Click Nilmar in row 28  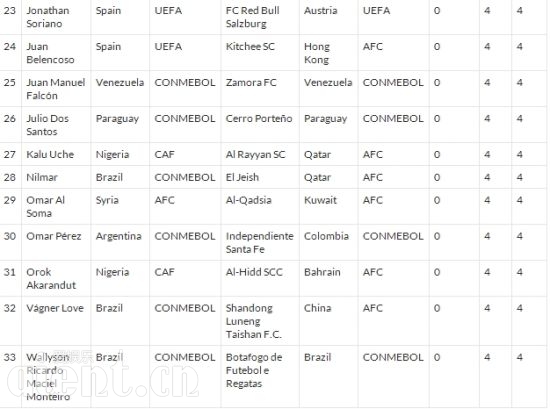(x=42, y=177)
